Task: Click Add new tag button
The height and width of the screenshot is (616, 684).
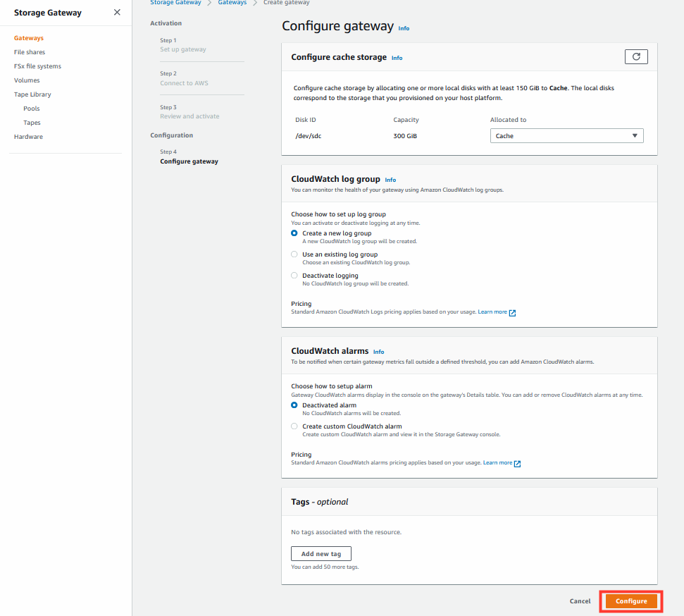Action: pos(321,553)
